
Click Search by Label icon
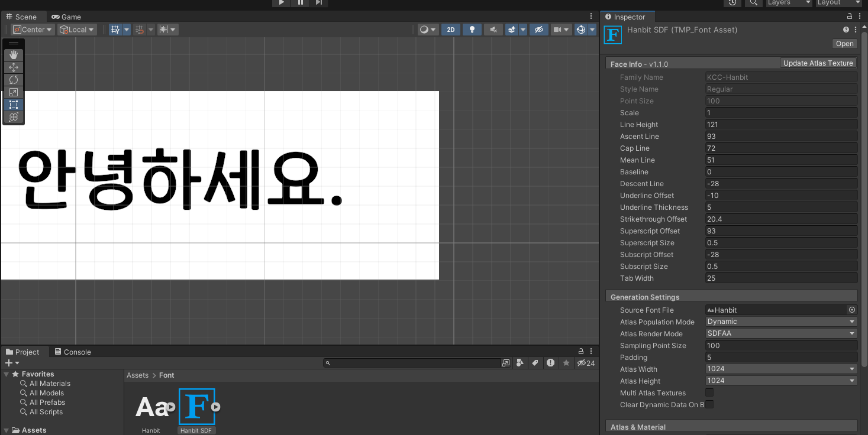[x=535, y=363]
